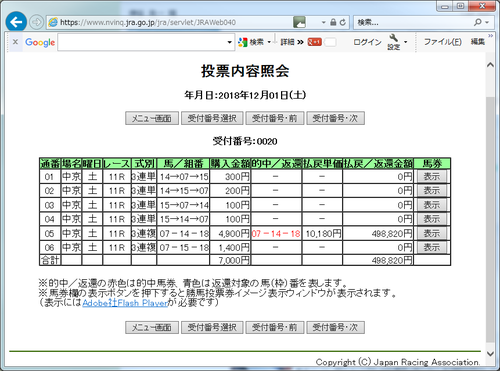Click the wrench 設定 icon
The height and width of the screenshot is (371, 500).
pos(394,42)
